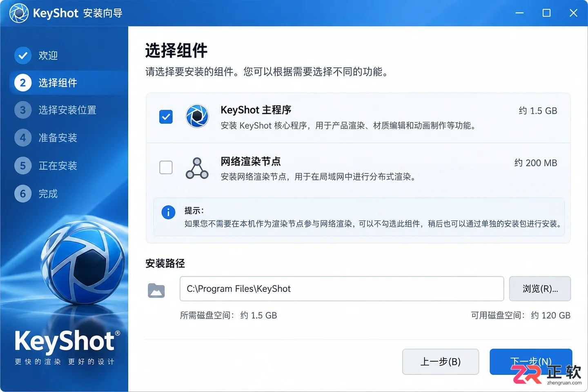
Task: Click the KeyShot 主程序 title text
Action: coord(256,110)
